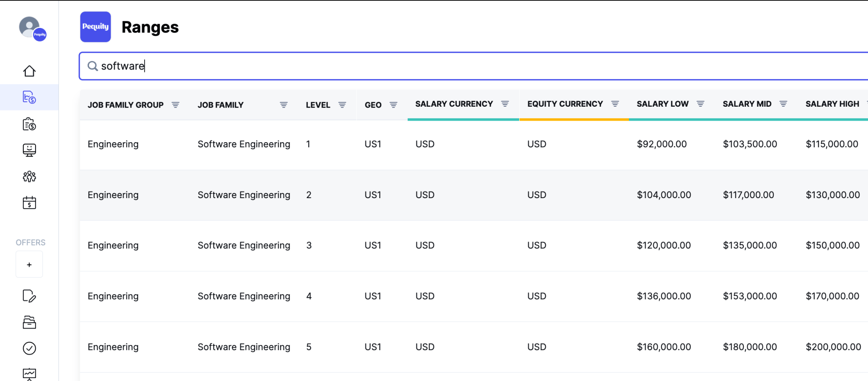This screenshot has width=868, height=381.
Task: Click the search field containing software
Action: pos(466,66)
